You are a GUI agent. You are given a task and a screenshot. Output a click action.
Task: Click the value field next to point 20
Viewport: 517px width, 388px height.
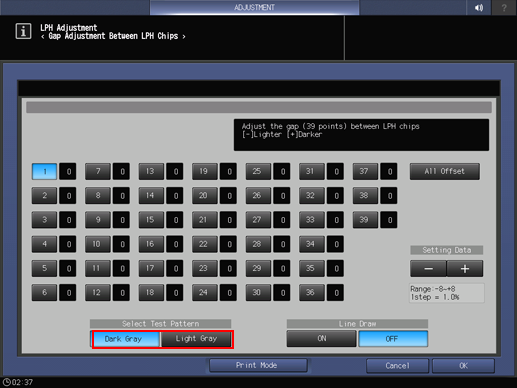[x=228, y=196]
